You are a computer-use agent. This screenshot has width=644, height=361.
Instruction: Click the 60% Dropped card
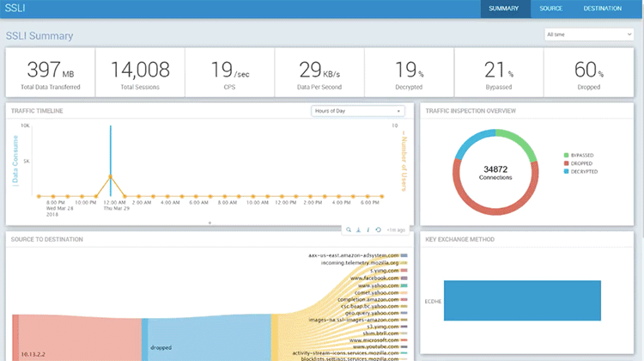588,73
